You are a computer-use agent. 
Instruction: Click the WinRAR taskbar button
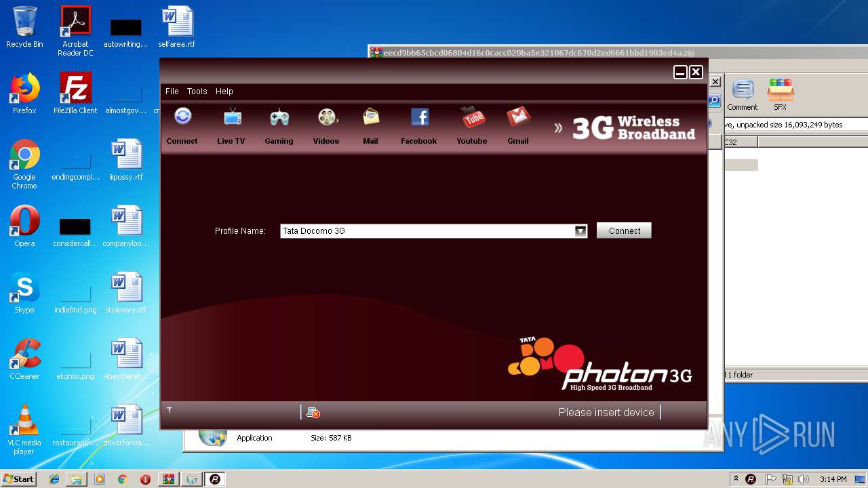pos(169,479)
